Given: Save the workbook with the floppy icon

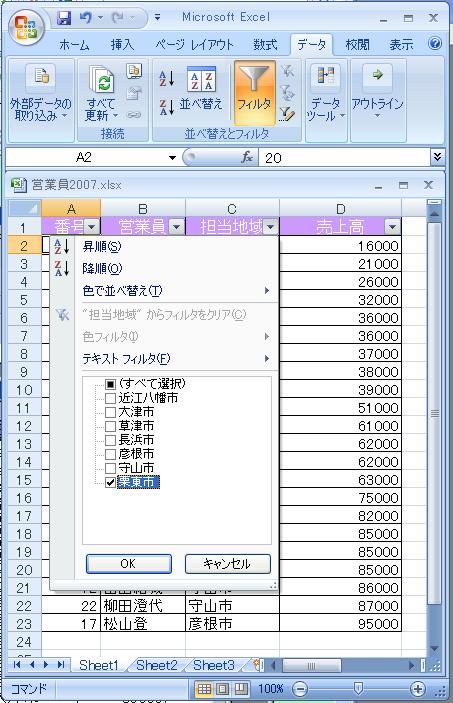Looking at the screenshot, I should pyautogui.click(x=64, y=18).
